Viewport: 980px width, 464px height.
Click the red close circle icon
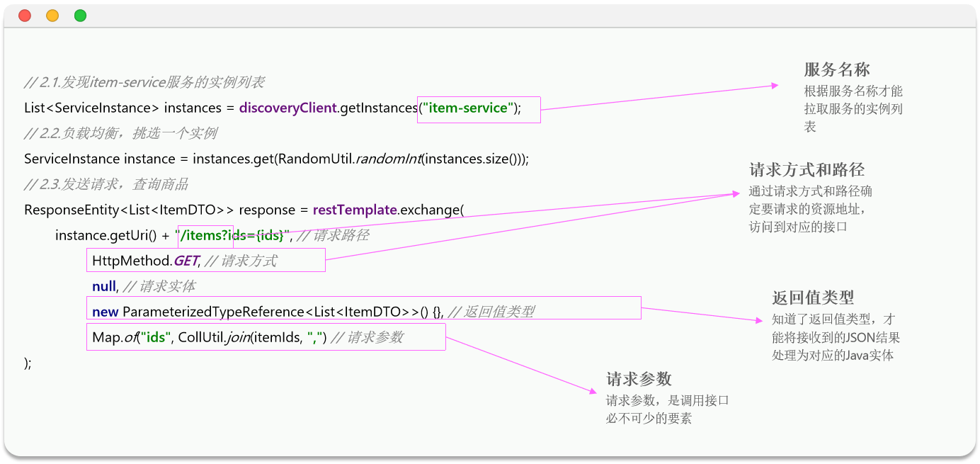point(25,14)
